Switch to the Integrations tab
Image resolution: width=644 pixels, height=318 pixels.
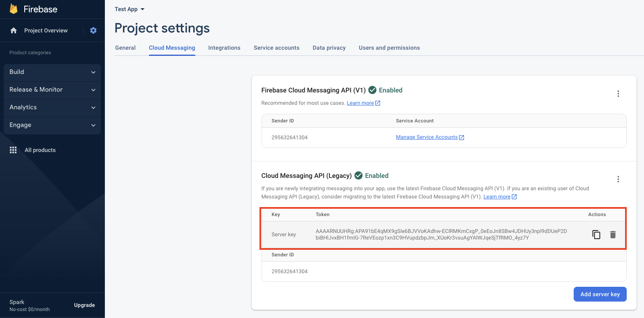225,48
